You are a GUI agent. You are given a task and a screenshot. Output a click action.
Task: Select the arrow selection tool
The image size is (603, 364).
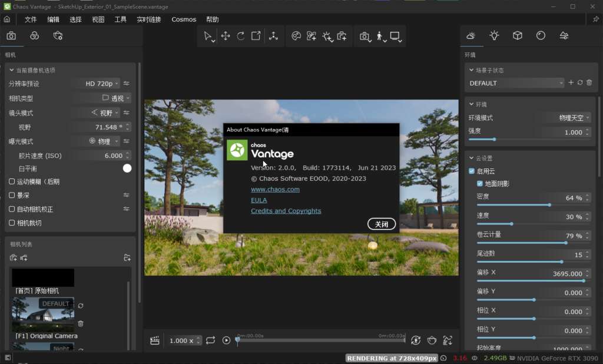pos(208,36)
